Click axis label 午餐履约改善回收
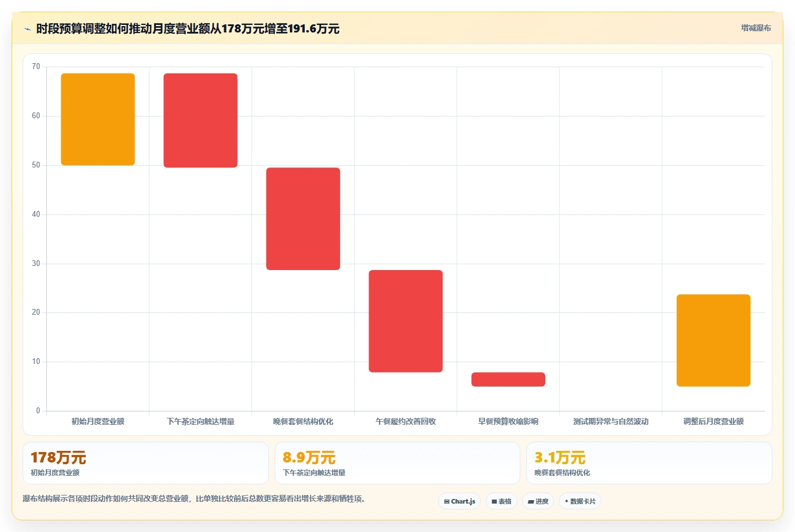795x532 pixels. (406, 421)
